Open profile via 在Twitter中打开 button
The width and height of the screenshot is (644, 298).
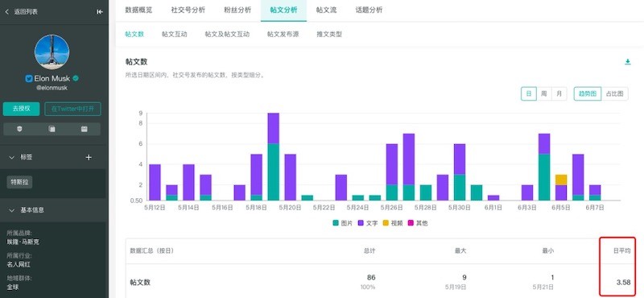coord(72,109)
